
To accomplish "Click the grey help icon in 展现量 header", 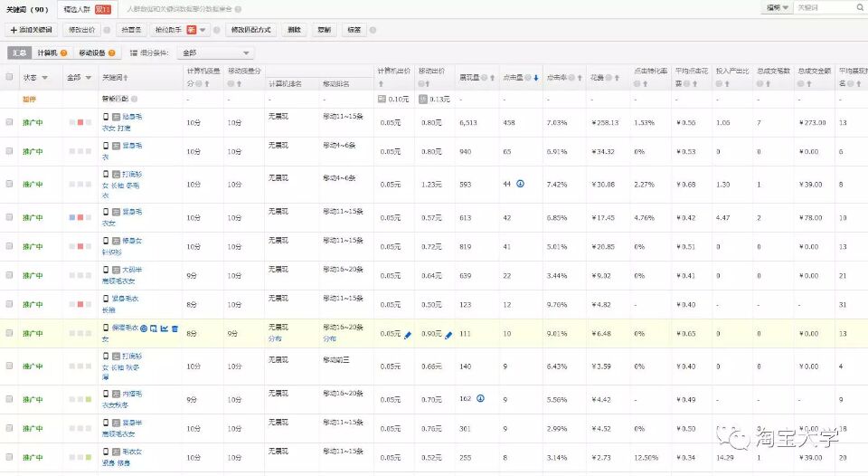I will point(484,78).
